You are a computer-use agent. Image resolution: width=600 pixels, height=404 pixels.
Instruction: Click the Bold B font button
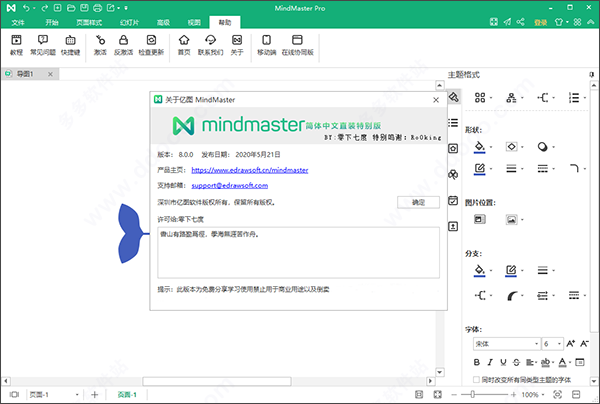pyautogui.click(x=477, y=362)
